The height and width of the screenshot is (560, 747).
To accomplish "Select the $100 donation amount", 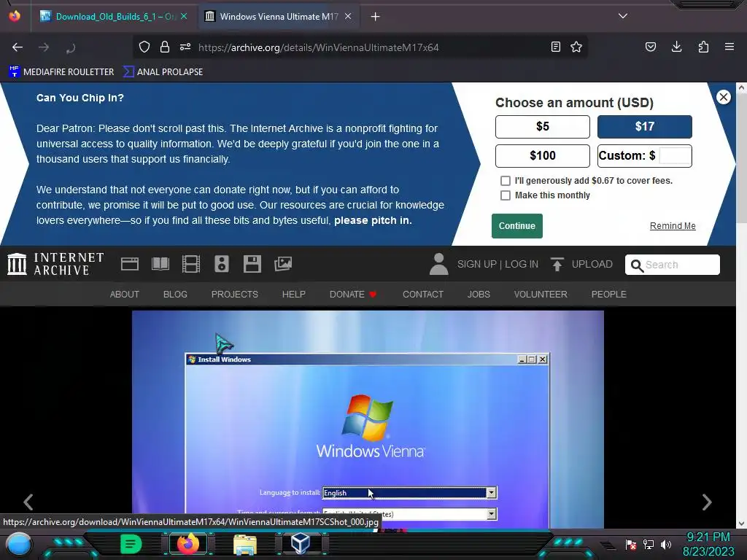I will tap(543, 156).
